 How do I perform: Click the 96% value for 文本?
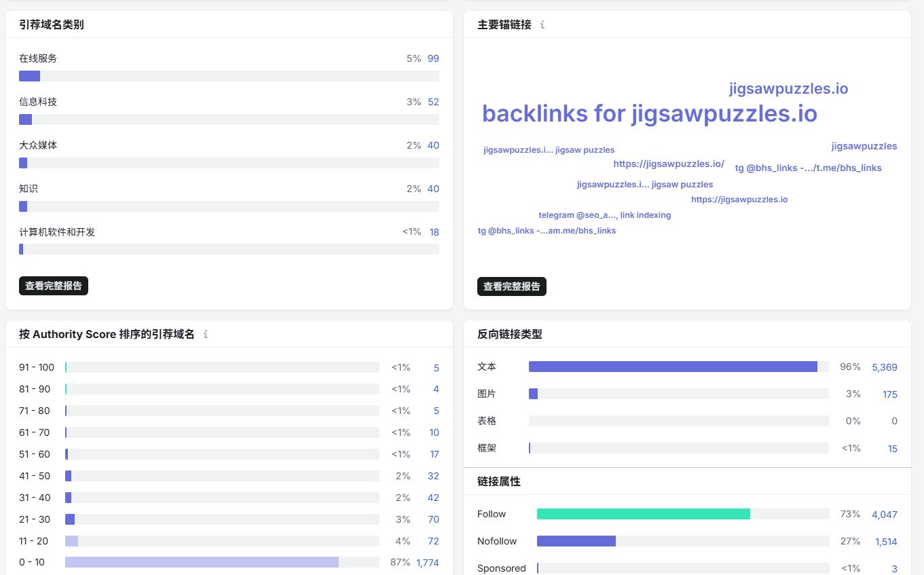tap(851, 367)
